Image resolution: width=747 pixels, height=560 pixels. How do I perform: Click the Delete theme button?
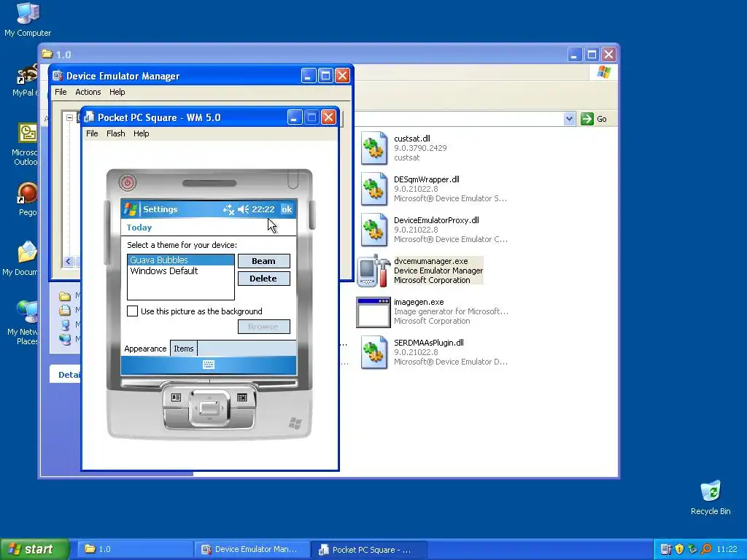[x=263, y=279]
